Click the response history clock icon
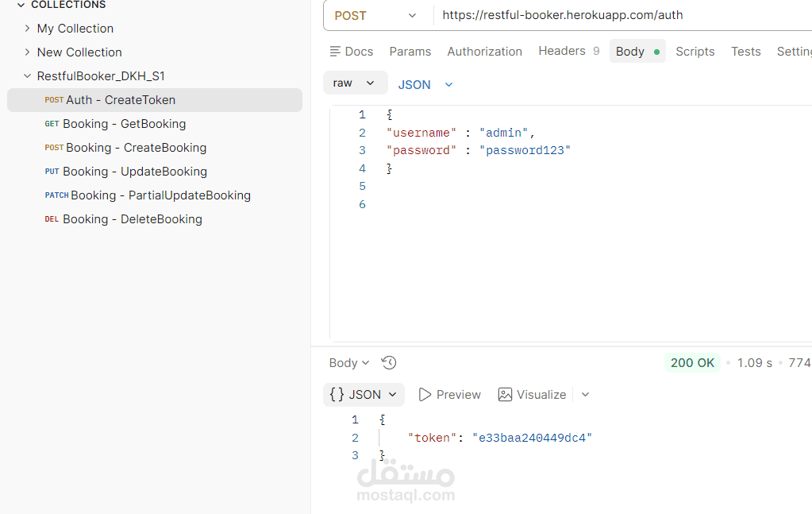812x514 pixels. (x=389, y=363)
